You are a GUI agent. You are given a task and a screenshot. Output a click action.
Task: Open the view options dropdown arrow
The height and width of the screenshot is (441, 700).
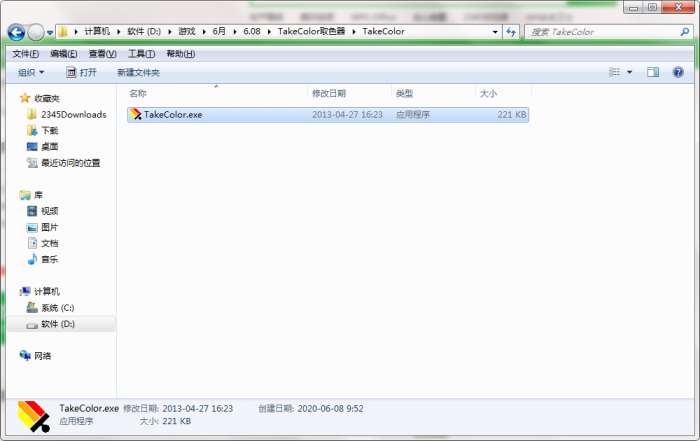coord(629,72)
